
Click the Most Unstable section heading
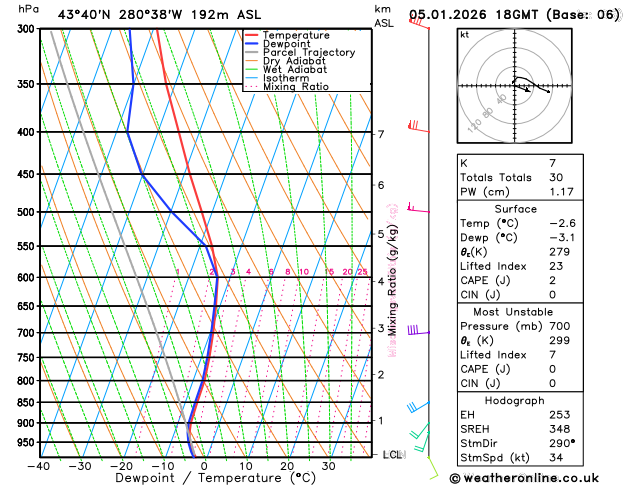pos(513,312)
